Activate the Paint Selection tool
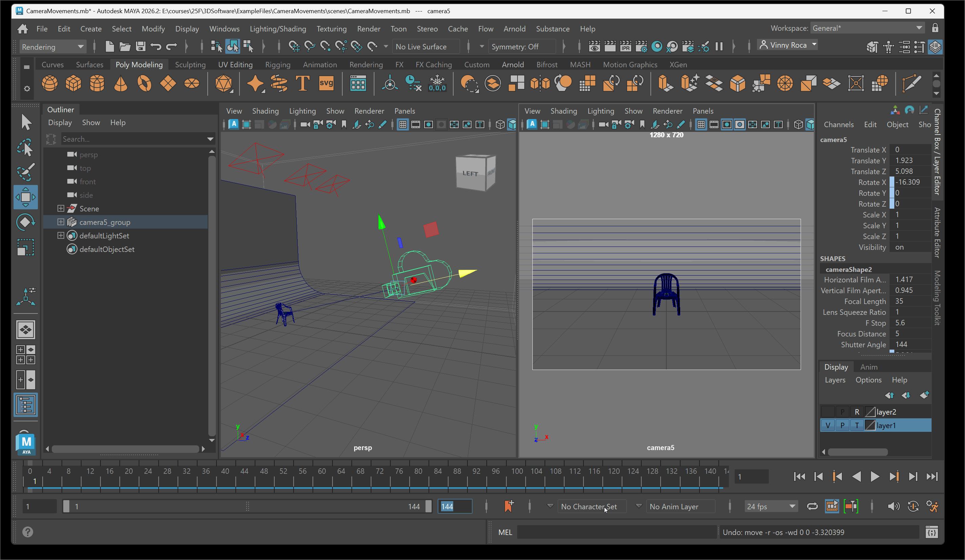Image resolution: width=965 pixels, height=560 pixels. pyautogui.click(x=25, y=172)
